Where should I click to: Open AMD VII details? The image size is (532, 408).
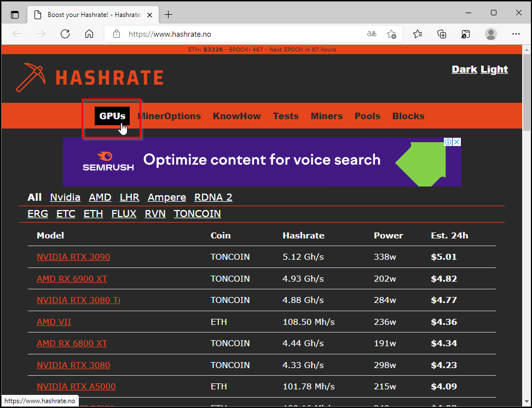tap(54, 322)
